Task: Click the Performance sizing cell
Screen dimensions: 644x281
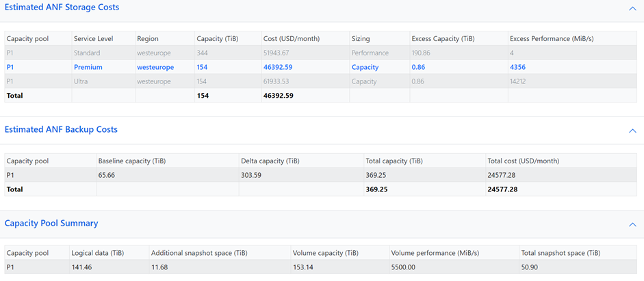Action: (x=370, y=53)
